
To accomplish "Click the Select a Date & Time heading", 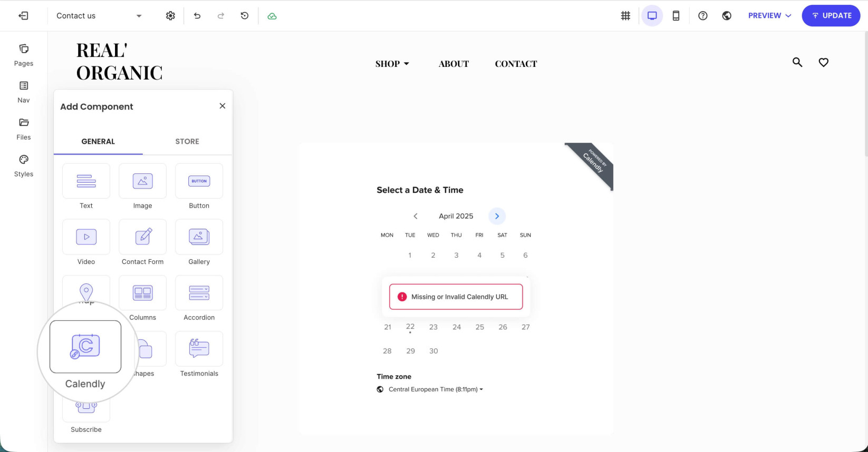I will (420, 190).
